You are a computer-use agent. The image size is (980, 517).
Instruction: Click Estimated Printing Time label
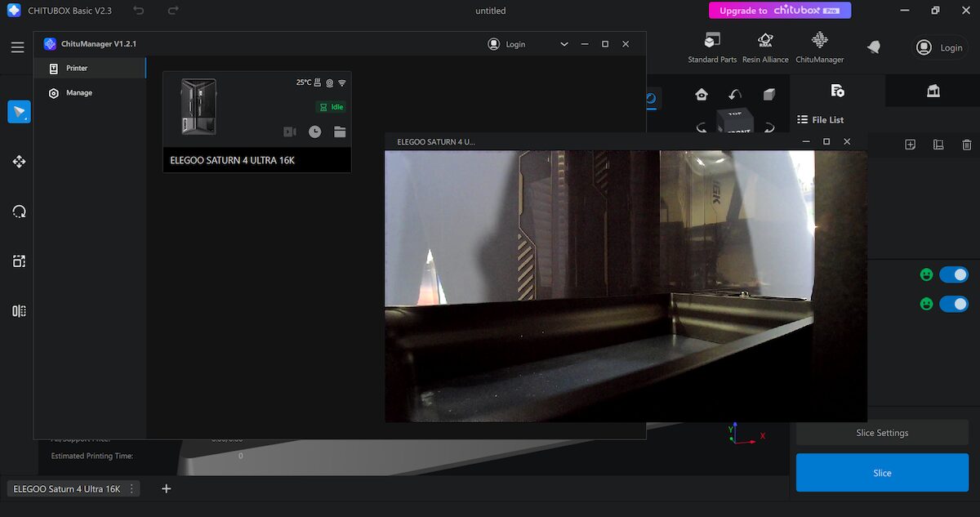92,456
